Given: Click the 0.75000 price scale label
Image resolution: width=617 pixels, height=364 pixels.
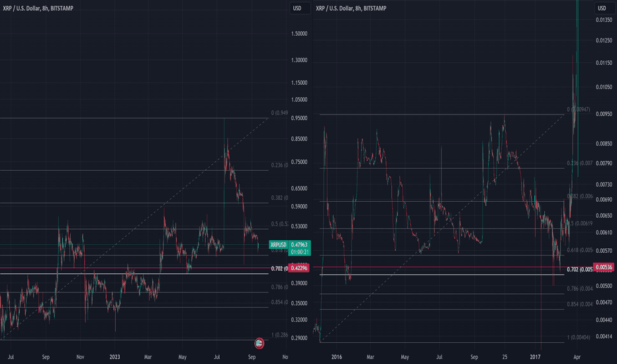Looking at the screenshot, I should tap(299, 162).
